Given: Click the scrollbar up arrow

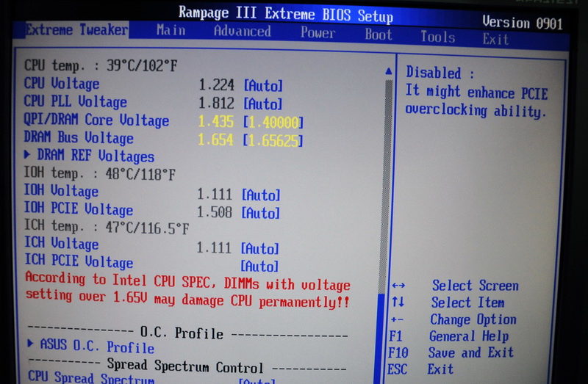Looking at the screenshot, I should [389, 70].
